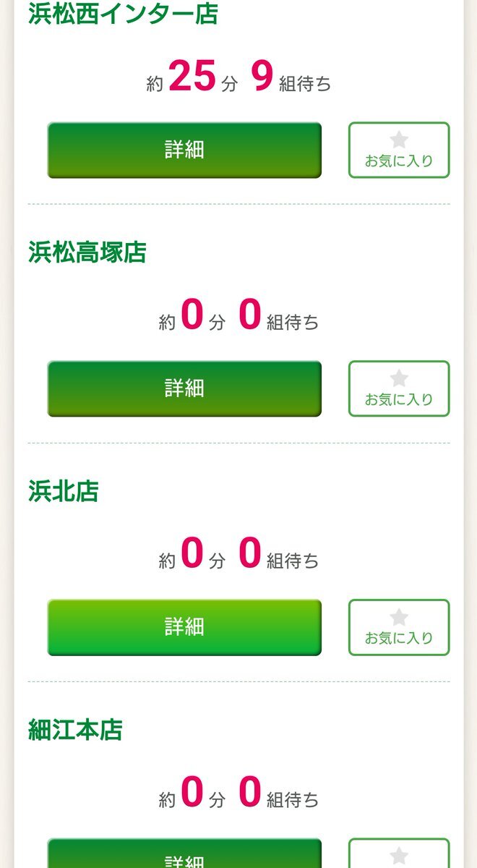This screenshot has width=477, height=868.
Task: Click 細江本店's 0分 wait time
Action: tap(192, 794)
